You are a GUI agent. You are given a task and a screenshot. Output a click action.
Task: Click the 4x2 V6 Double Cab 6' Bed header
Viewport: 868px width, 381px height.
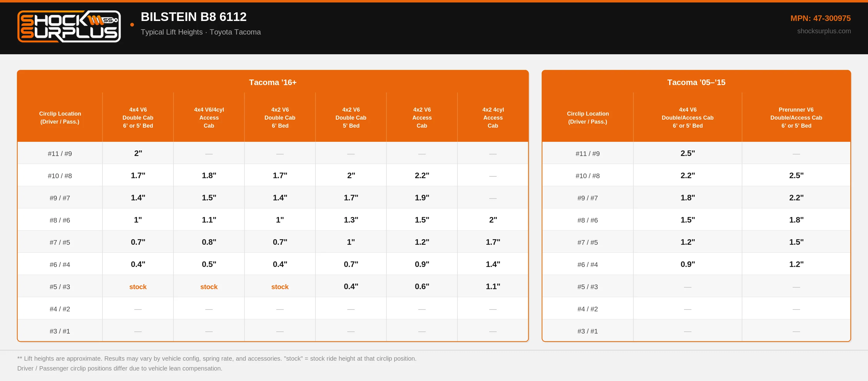click(280, 117)
